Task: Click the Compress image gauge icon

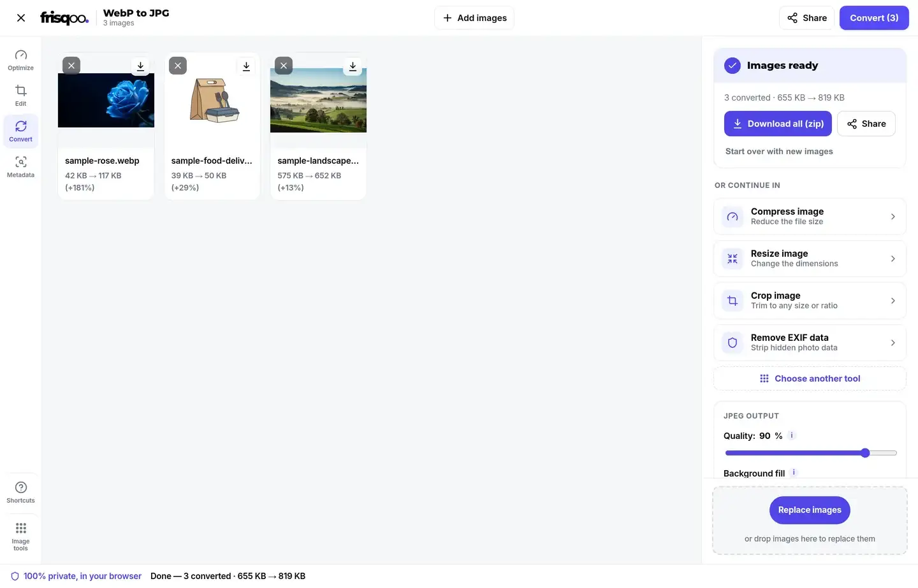Action: pos(732,217)
